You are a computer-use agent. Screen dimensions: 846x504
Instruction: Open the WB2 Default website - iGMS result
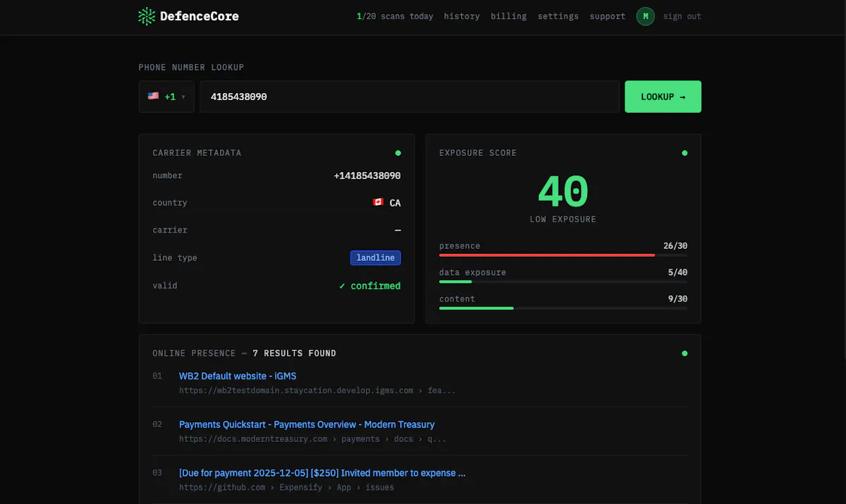pyautogui.click(x=238, y=376)
